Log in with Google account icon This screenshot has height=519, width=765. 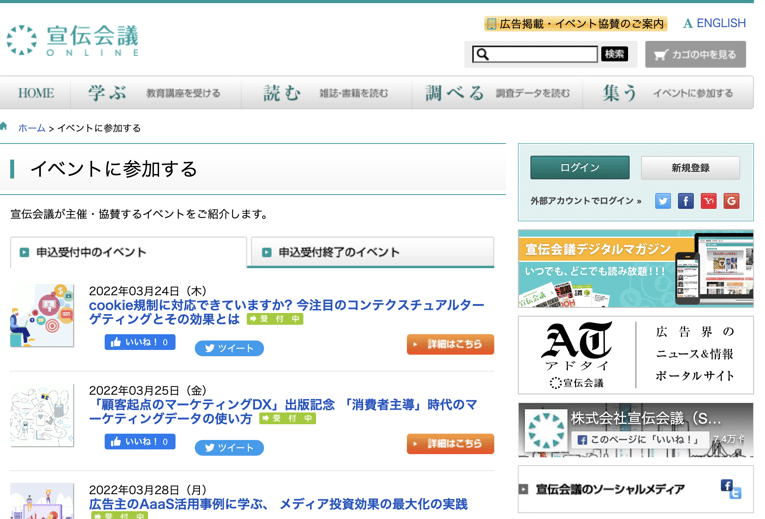(731, 201)
